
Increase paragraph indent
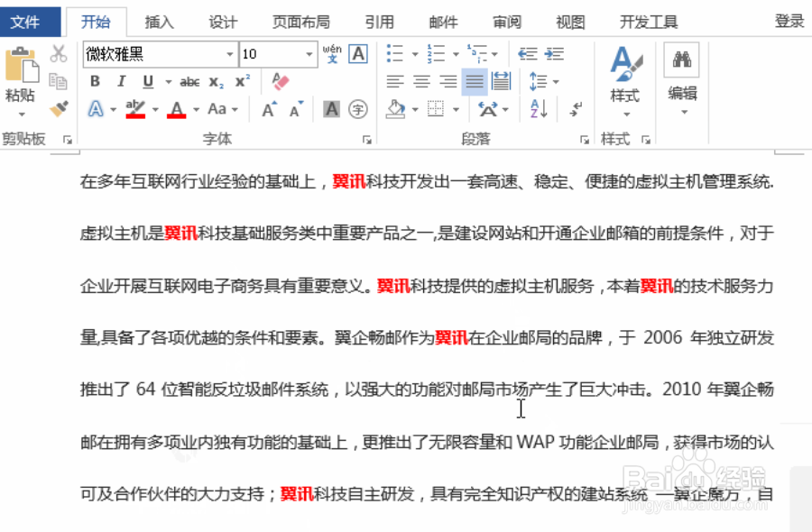pyautogui.click(x=555, y=54)
